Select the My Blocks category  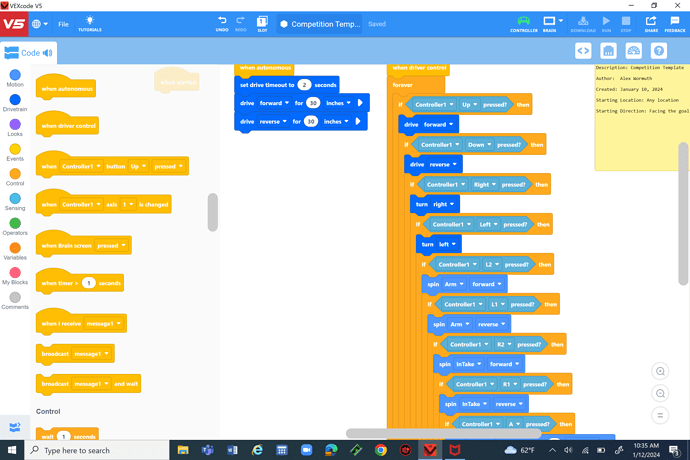pyautogui.click(x=15, y=276)
